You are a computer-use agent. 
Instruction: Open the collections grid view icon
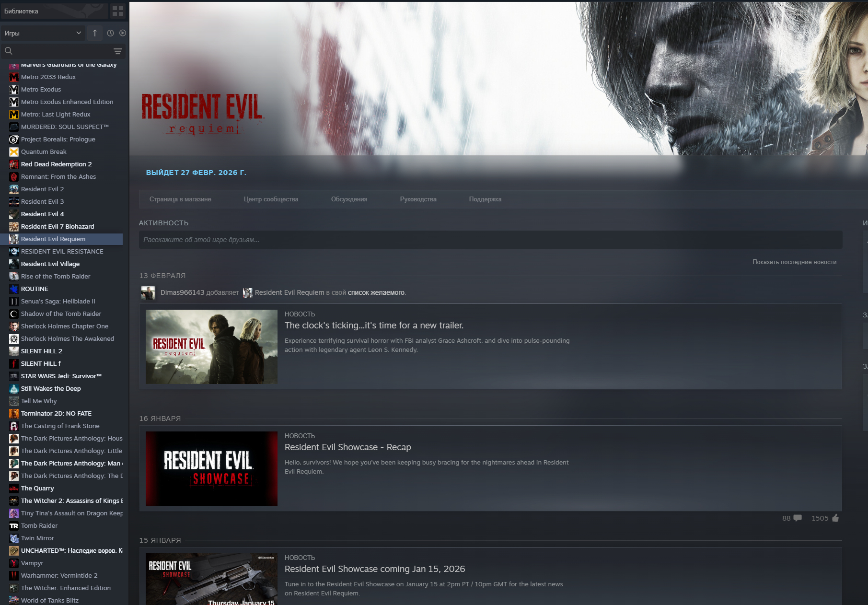(117, 11)
